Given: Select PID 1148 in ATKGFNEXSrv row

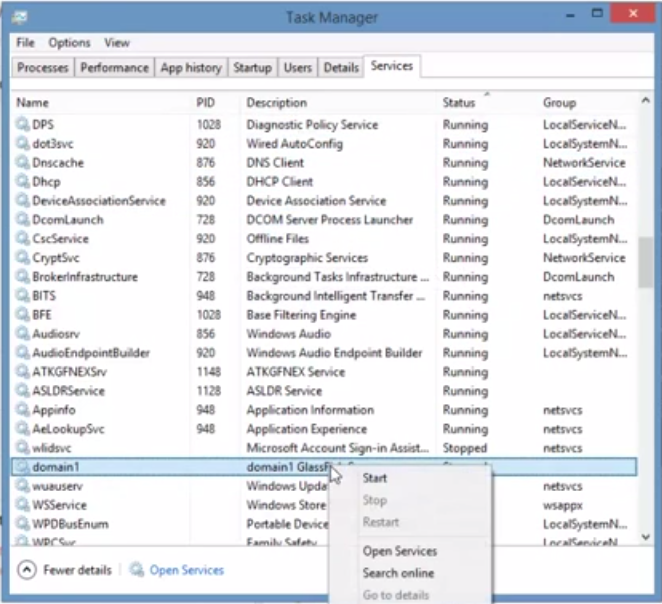Looking at the screenshot, I should 209,371.
